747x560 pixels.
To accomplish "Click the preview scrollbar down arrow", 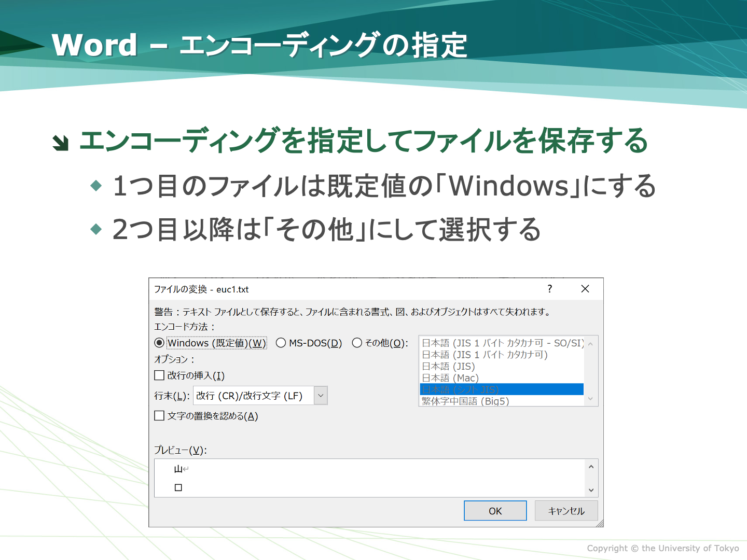I will 591,490.
